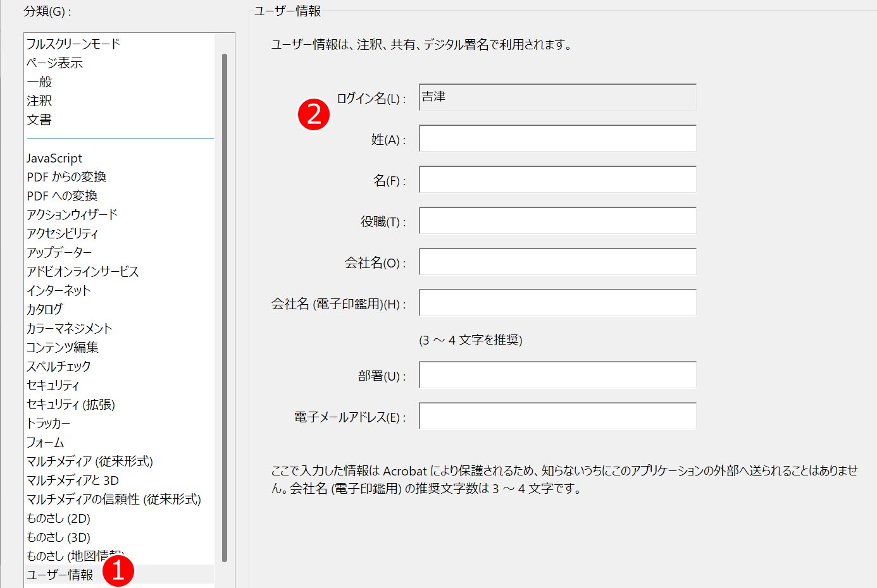
Task: Open the ページ表示 category
Action: [54, 63]
